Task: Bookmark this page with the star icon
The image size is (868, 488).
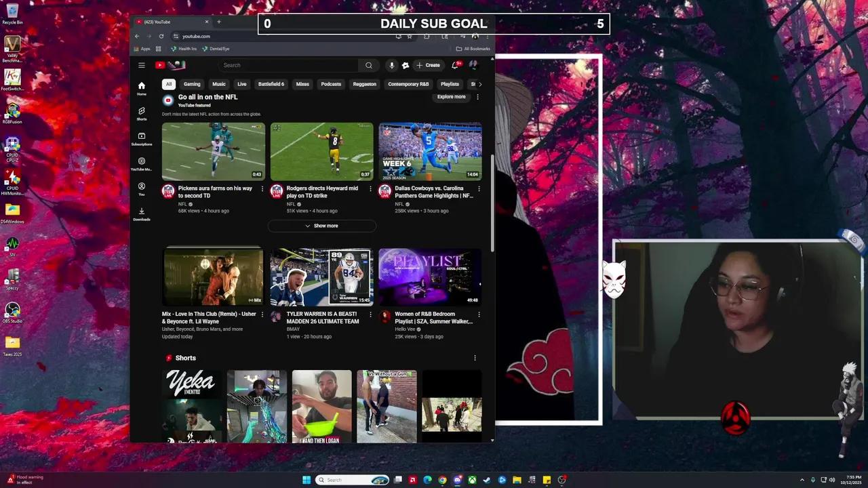Action: 410,36
